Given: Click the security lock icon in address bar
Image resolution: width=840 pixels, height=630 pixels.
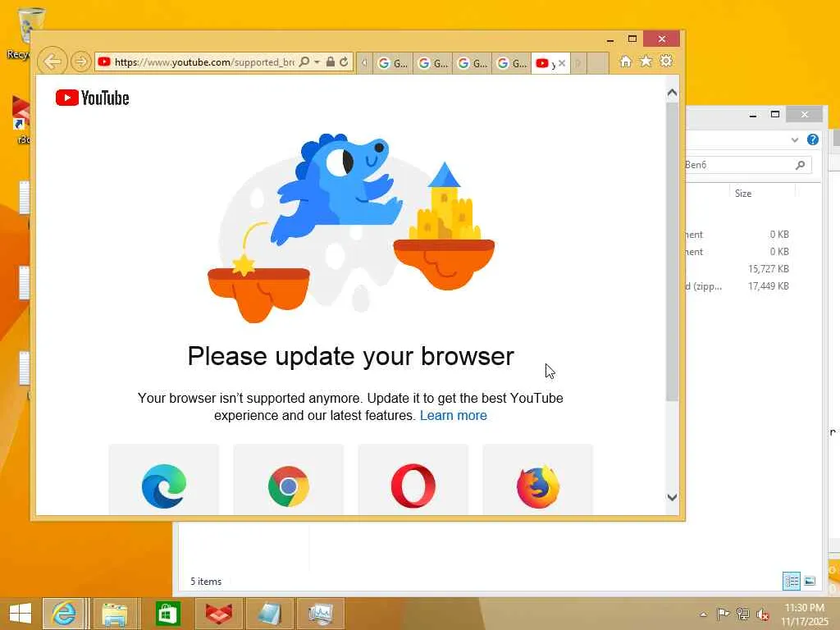Looking at the screenshot, I should [x=331, y=62].
